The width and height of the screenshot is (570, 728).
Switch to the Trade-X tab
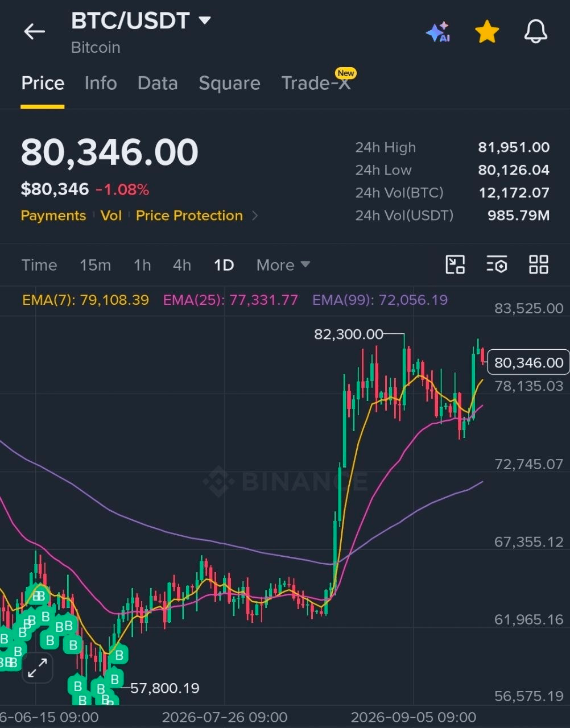tap(316, 83)
